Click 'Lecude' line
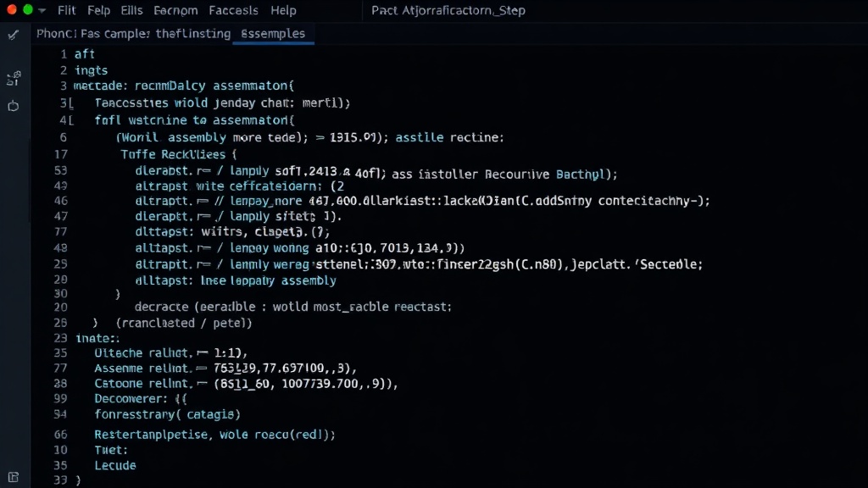The height and width of the screenshot is (488, 868). [115, 466]
